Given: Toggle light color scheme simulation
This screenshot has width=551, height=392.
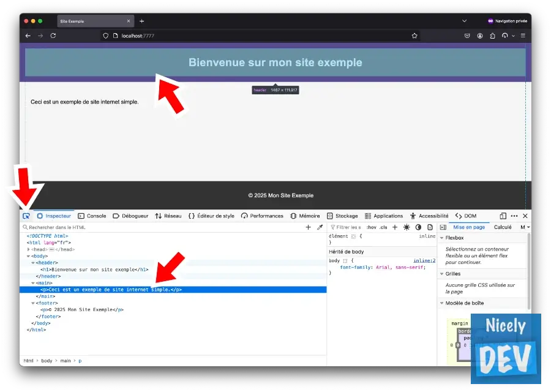Looking at the screenshot, I should (x=407, y=227).
